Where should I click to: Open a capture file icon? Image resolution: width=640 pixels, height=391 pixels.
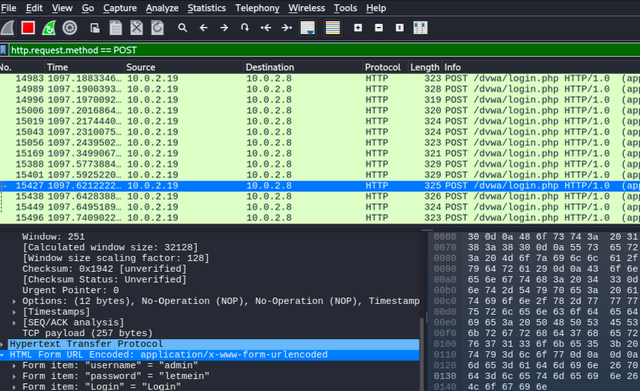click(x=95, y=28)
